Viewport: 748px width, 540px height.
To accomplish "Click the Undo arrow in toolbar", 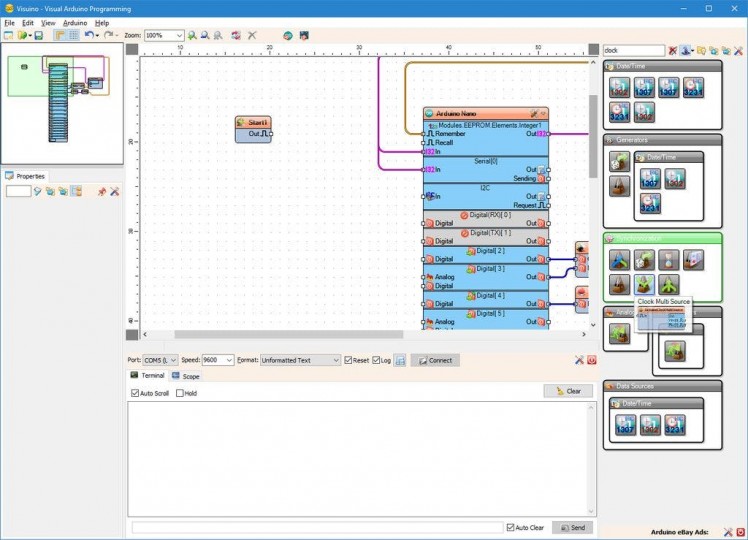I will coord(88,35).
